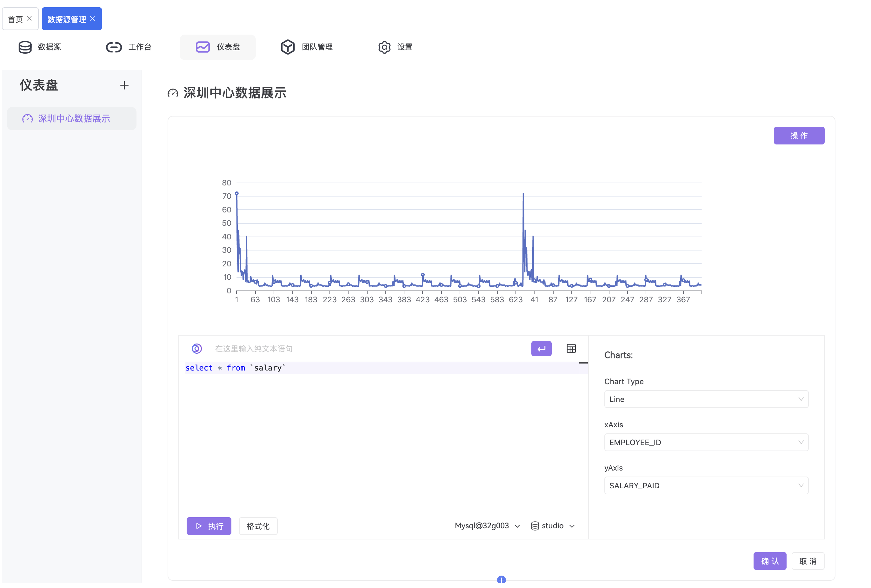Viewport: 871px width, 588px height.
Task: Open 设置 gear icon tab
Action: point(395,47)
